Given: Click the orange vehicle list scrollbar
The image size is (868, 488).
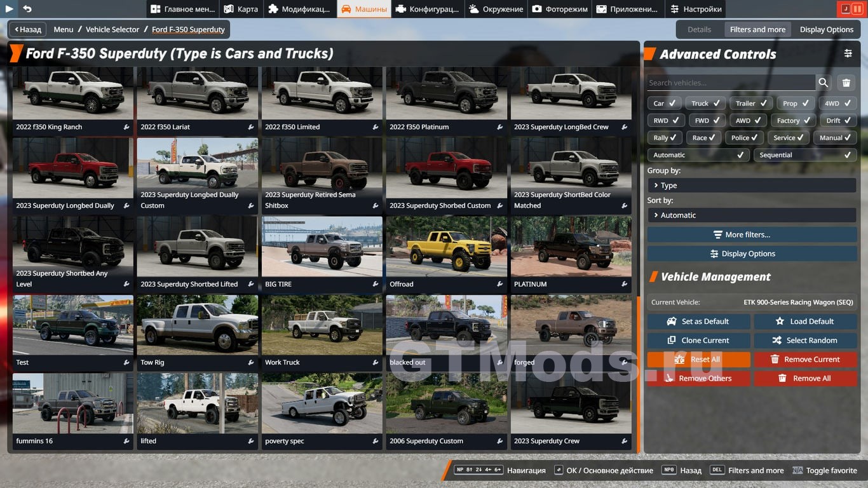Looking at the screenshot, I should (x=637, y=374).
